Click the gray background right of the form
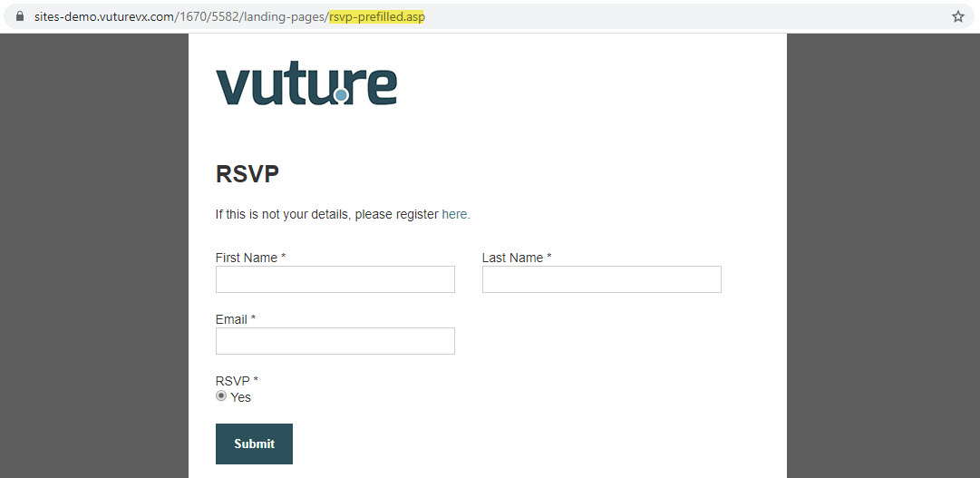This screenshot has width=980, height=478. [883, 255]
